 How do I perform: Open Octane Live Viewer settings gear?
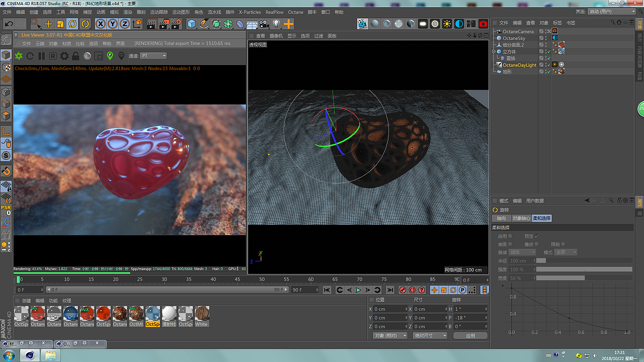coord(64,56)
